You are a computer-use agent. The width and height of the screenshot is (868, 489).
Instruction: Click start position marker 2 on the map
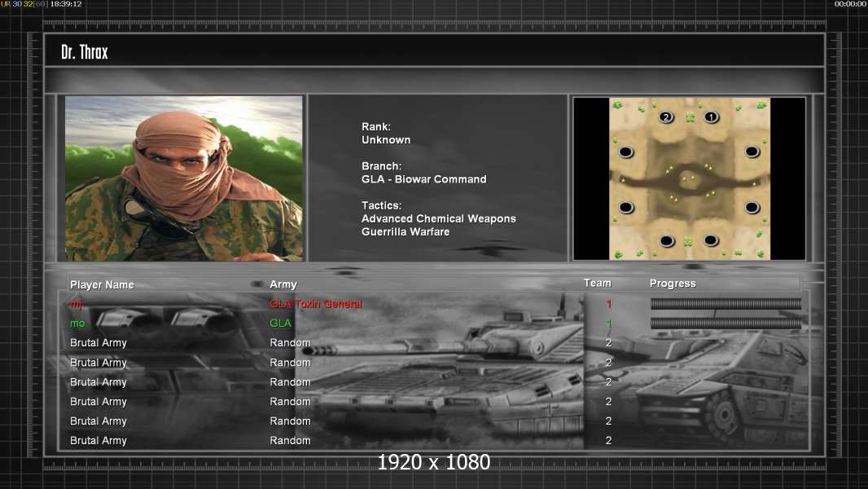coord(666,117)
